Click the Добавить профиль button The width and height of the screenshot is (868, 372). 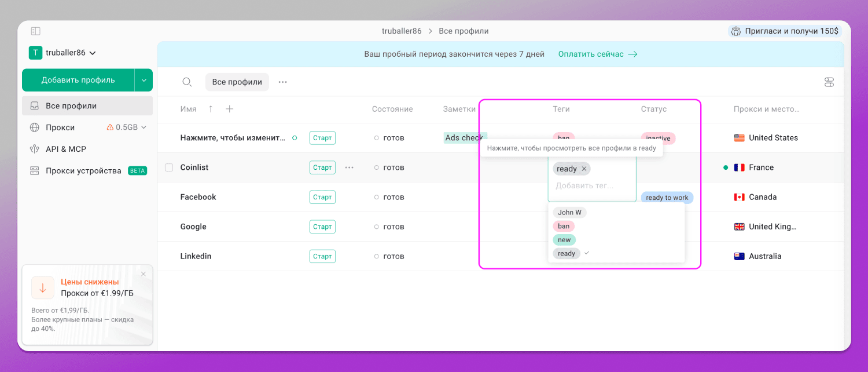[78, 80]
